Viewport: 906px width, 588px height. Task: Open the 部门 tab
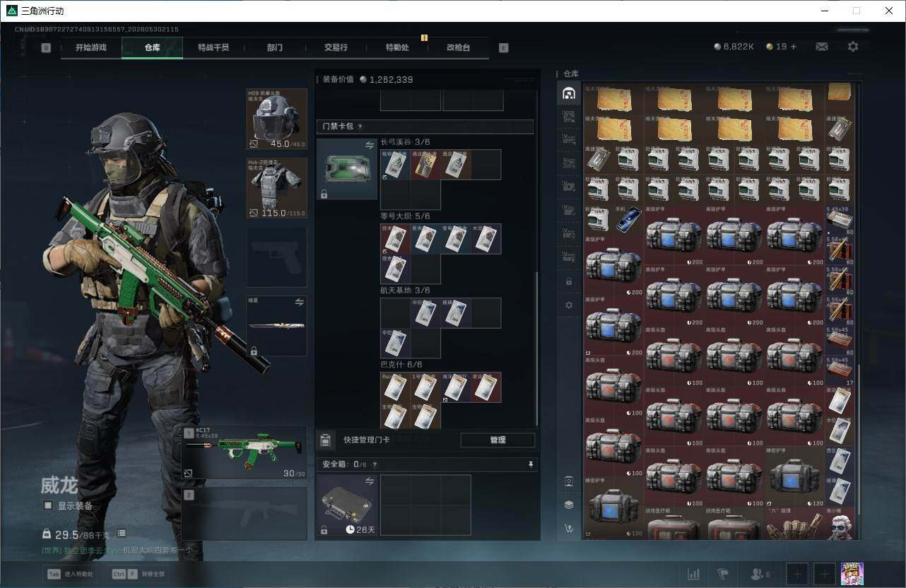pyautogui.click(x=275, y=47)
